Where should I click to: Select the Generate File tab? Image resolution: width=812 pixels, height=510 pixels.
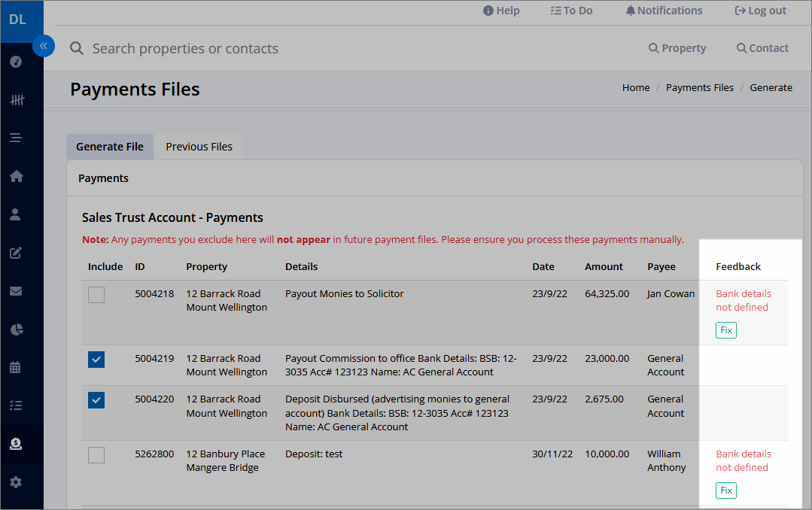tap(110, 147)
